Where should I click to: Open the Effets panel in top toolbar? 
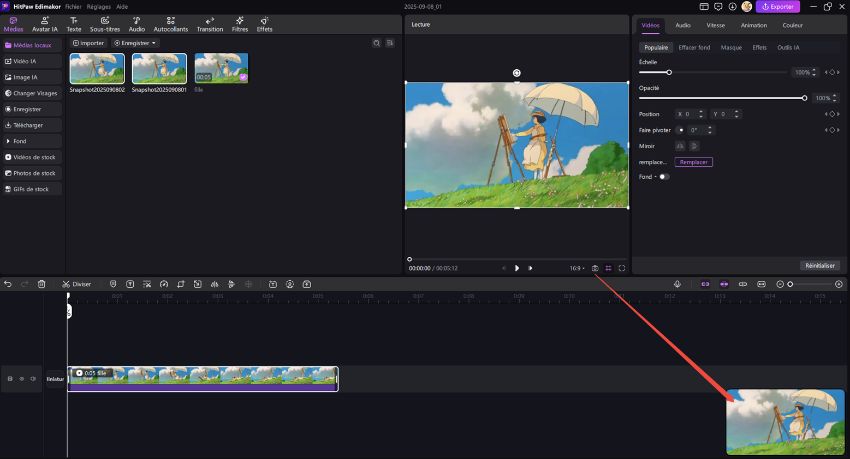click(x=265, y=24)
